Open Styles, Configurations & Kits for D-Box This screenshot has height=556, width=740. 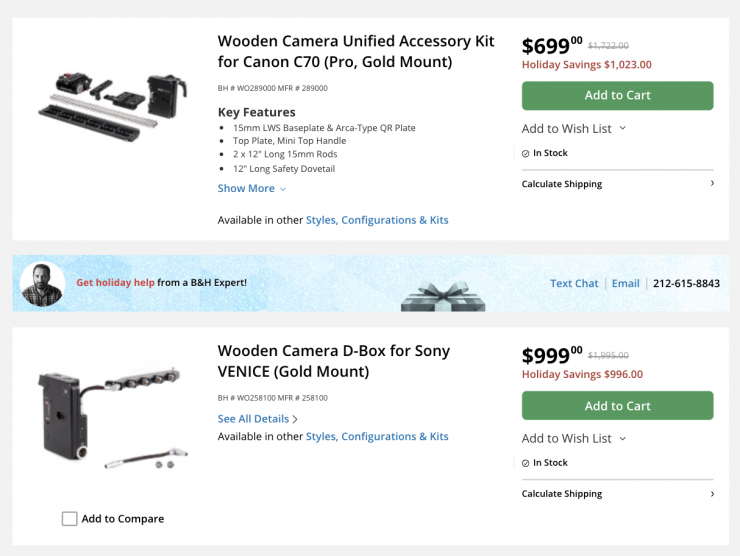point(377,436)
